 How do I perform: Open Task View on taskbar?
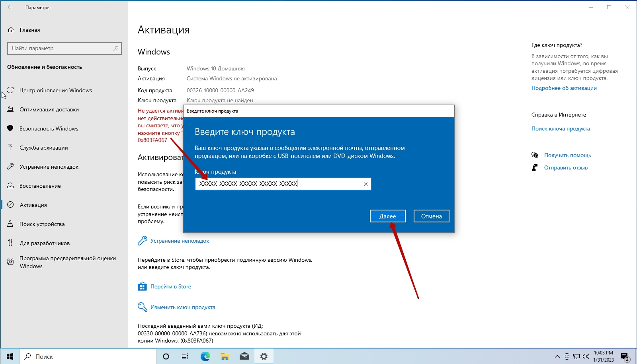pos(185,356)
